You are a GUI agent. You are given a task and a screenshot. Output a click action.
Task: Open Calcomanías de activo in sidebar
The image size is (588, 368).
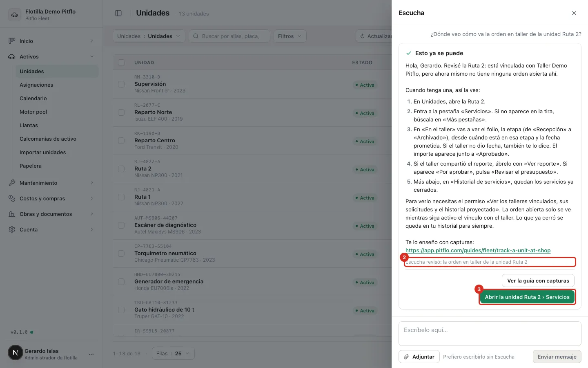coord(57,139)
